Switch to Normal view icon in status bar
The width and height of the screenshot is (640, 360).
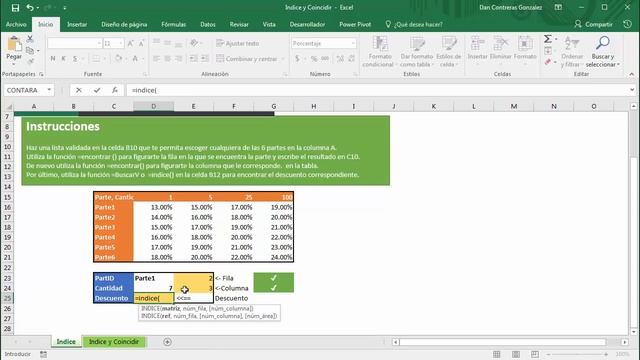[497, 354]
